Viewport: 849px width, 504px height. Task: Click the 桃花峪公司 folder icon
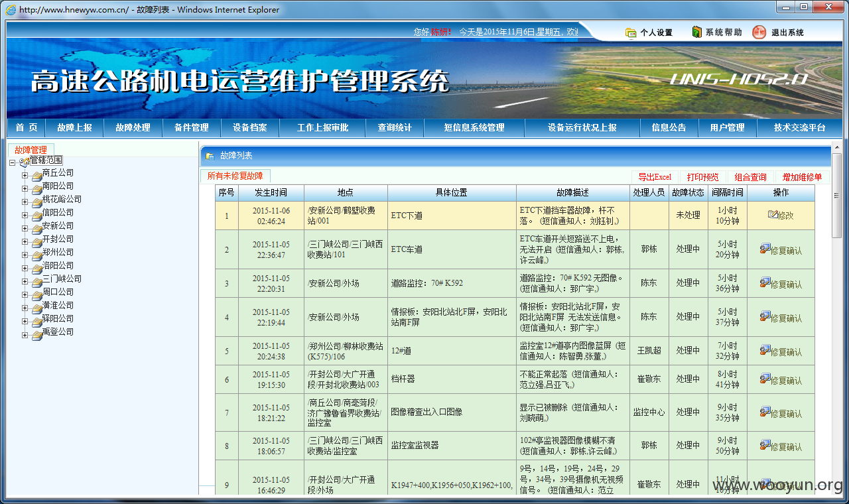click(36, 202)
